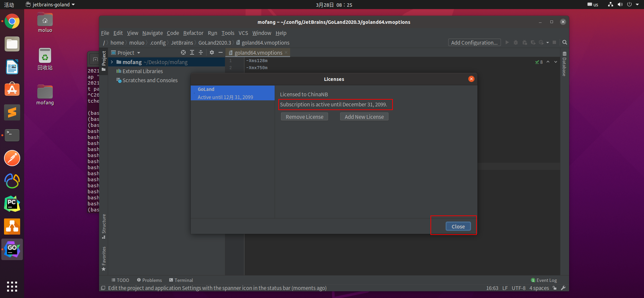This screenshot has width=644, height=298.
Task: Click the Expand All icon in Project panel
Action: tap(192, 52)
